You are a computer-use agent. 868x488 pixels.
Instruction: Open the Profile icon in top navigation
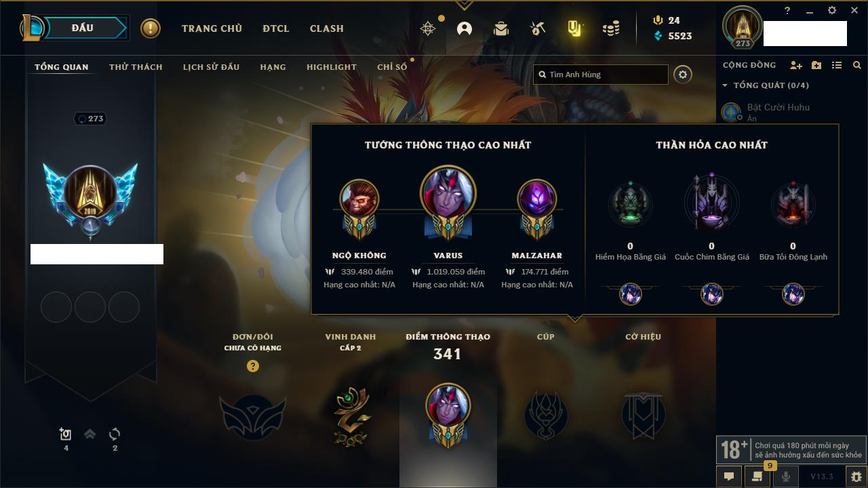coord(465,28)
